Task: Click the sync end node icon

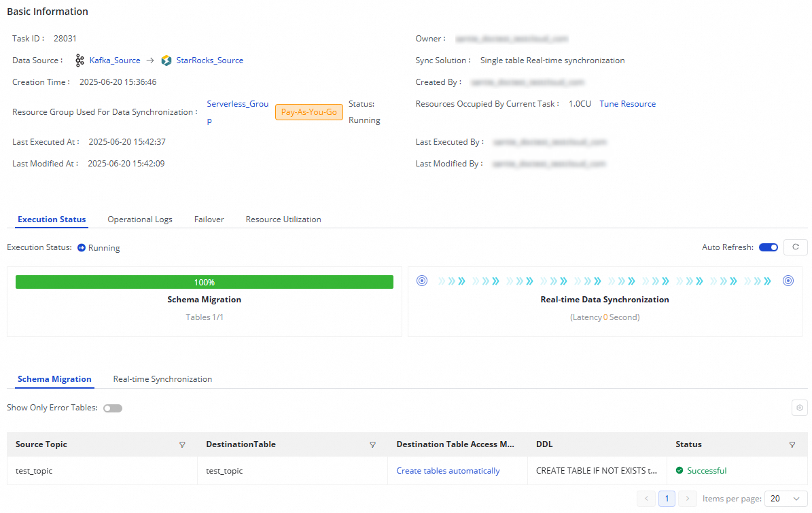Action: (x=788, y=281)
